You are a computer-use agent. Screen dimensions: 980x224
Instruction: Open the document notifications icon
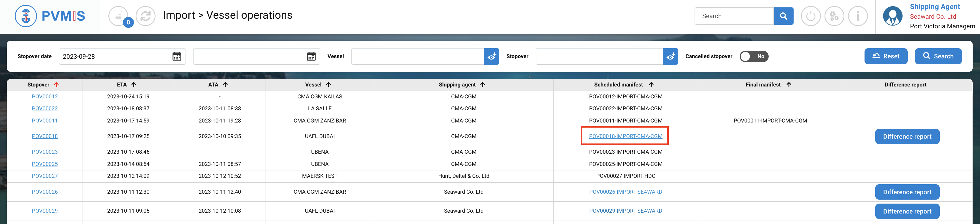click(x=118, y=16)
